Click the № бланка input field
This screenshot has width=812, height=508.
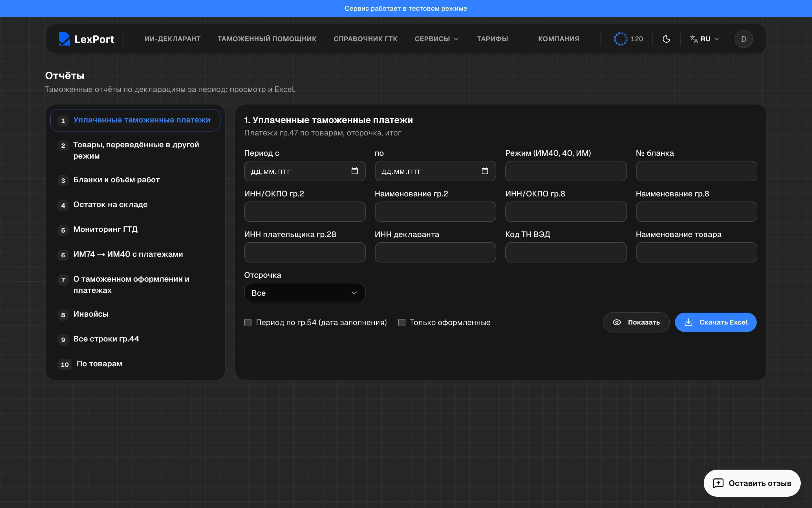[696, 171]
